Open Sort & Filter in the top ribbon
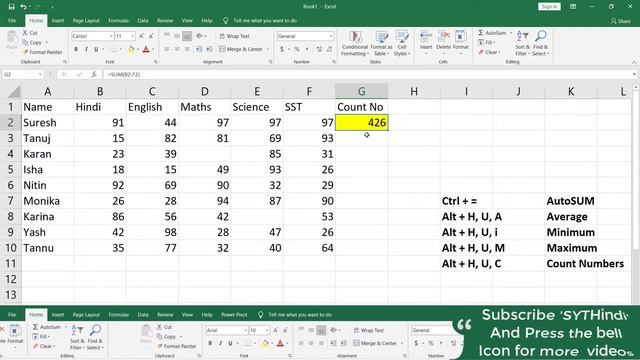Image resolution: width=640 pixels, height=360 pixels. point(522,43)
